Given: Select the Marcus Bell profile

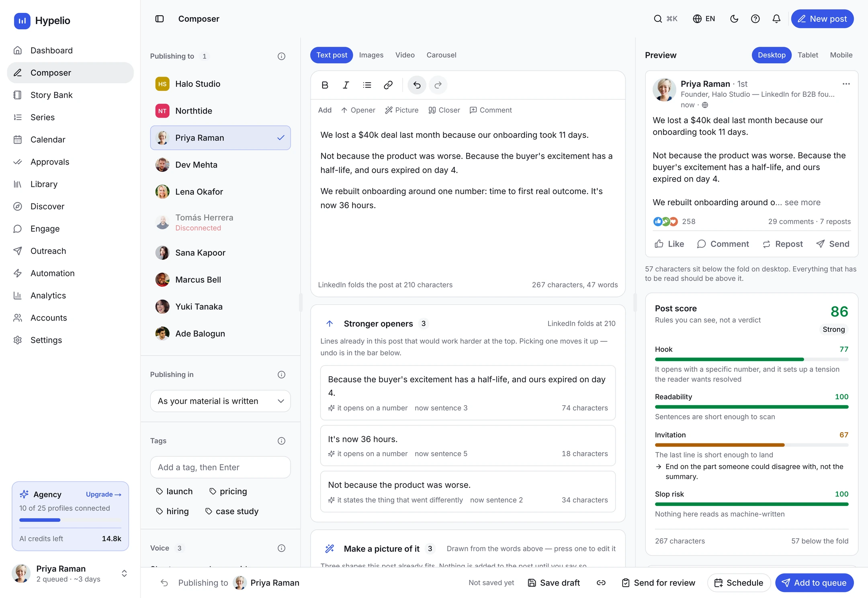Looking at the screenshot, I should (220, 280).
